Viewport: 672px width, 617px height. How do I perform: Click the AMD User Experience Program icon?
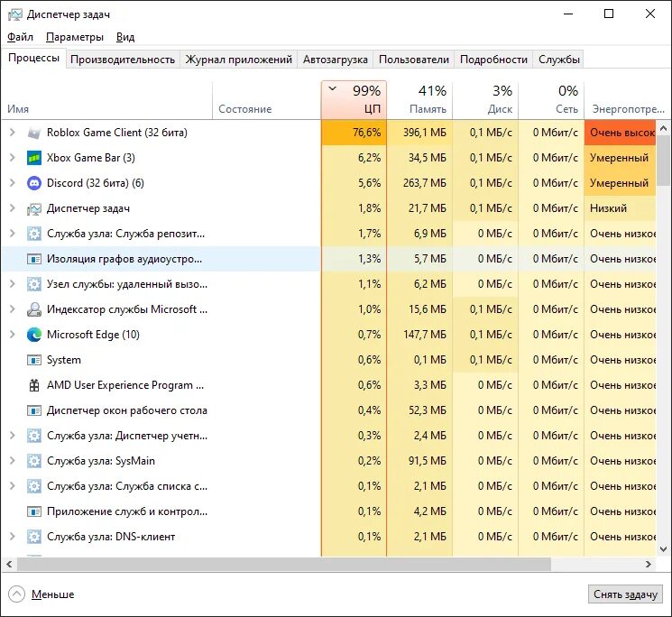(x=34, y=385)
